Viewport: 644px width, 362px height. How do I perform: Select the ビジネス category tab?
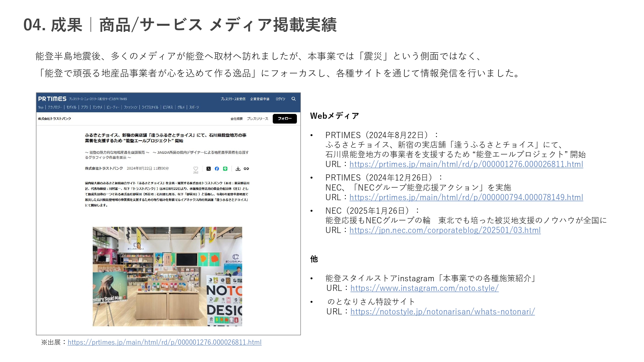(168, 107)
